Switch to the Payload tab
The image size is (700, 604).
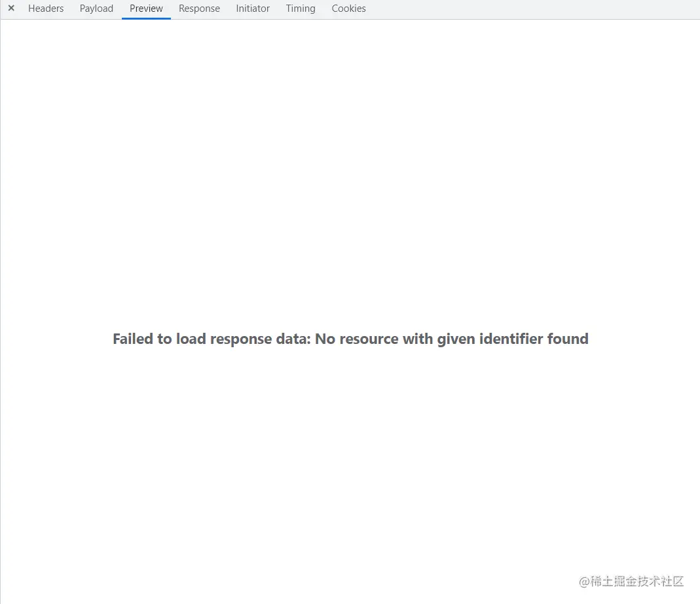(x=96, y=9)
